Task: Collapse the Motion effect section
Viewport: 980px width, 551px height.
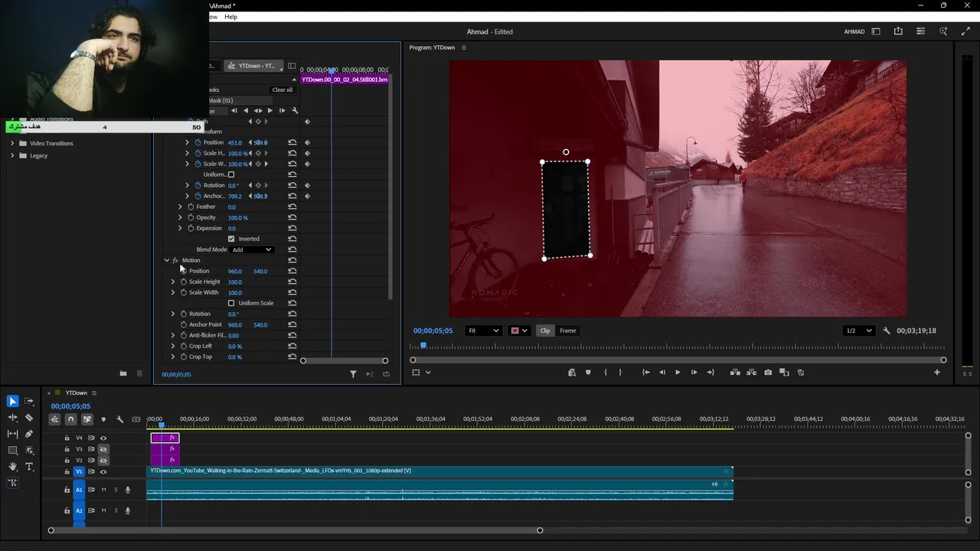Action: pos(166,260)
